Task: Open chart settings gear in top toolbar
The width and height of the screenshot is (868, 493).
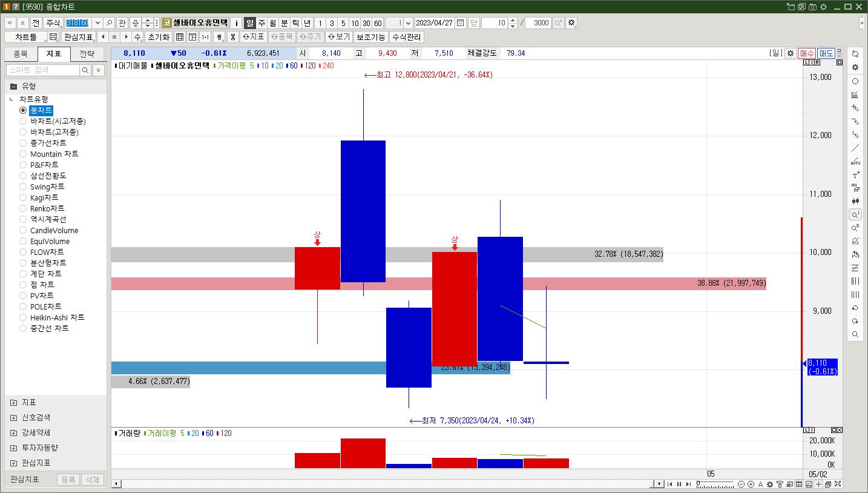Action: (571, 23)
